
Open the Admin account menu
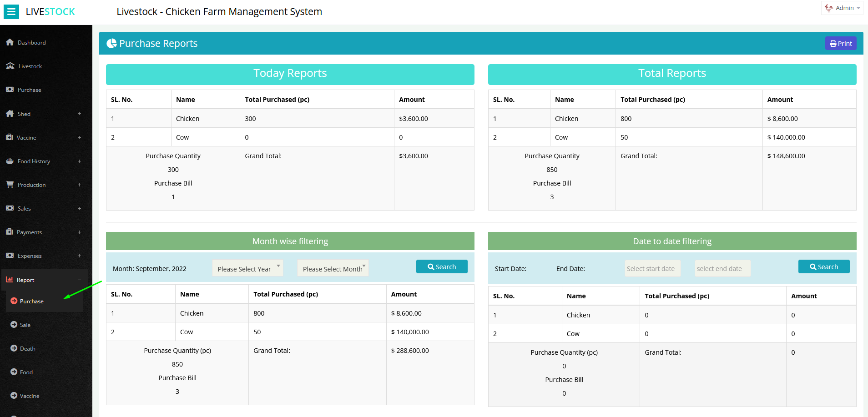click(x=842, y=8)
